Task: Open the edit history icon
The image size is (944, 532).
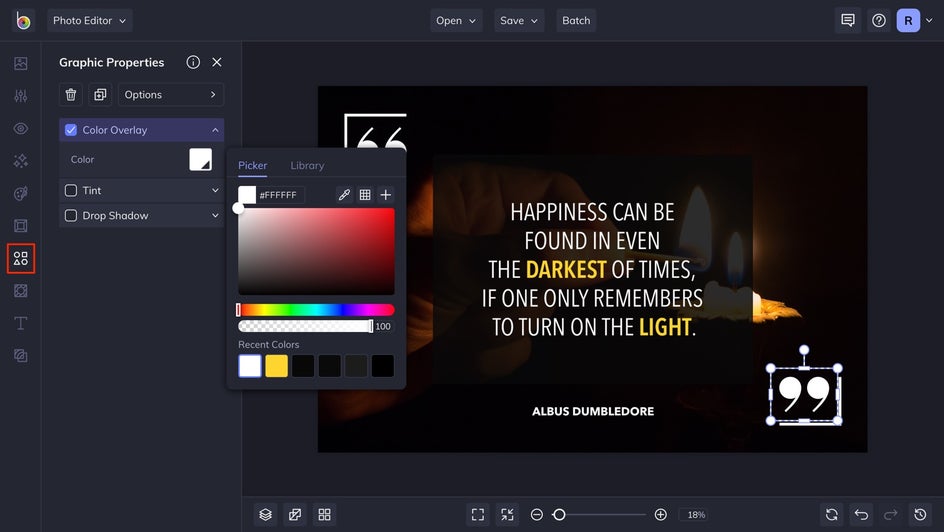Action: click(x=920, y=515)
